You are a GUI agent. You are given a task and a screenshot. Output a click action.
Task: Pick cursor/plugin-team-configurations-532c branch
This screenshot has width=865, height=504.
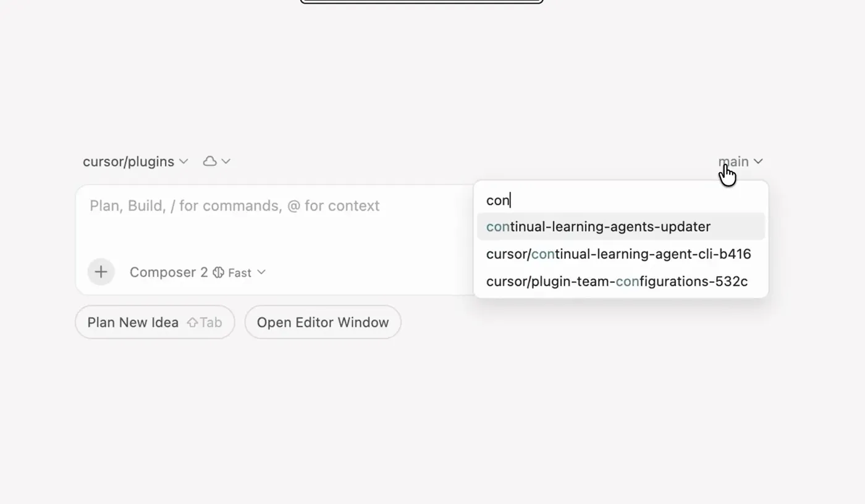[x=617, y=282]
